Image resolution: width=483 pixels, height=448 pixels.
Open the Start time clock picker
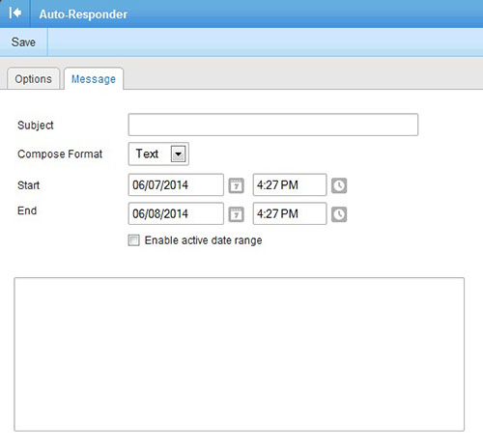click(x=339, y=185)
